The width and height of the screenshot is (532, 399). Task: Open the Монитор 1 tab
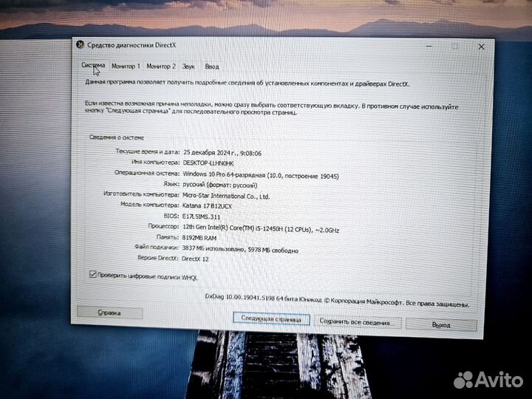[x=125, y=66]
